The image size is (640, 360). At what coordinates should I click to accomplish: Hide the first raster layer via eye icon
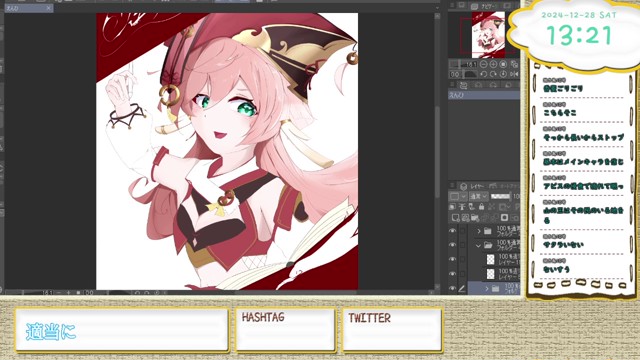click(x=452, y=259)
